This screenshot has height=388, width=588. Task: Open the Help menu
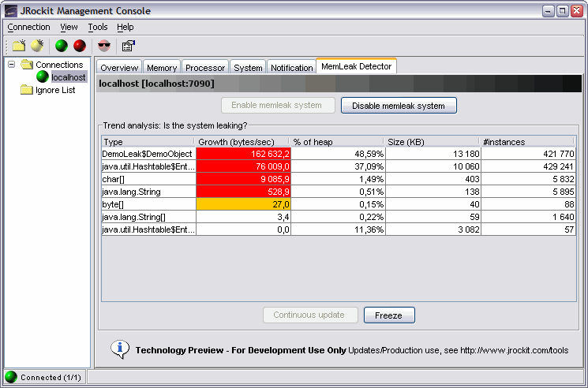click(x=125, y=27)
